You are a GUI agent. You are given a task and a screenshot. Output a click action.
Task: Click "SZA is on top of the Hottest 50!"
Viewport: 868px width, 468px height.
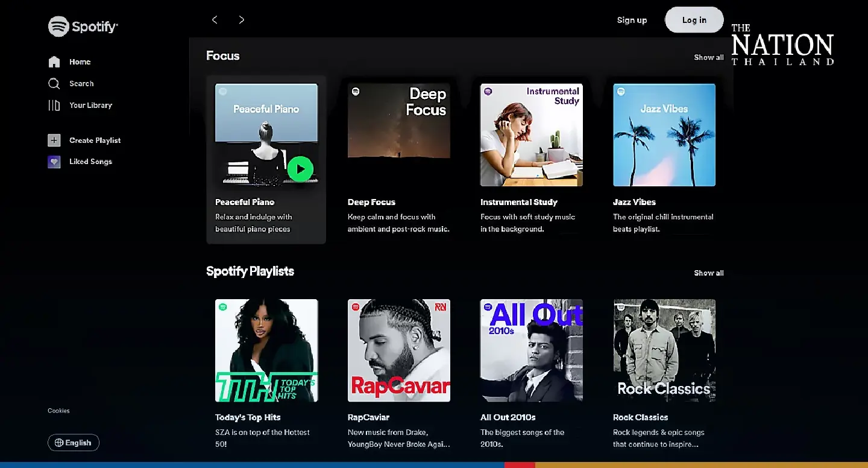(262, 438)
